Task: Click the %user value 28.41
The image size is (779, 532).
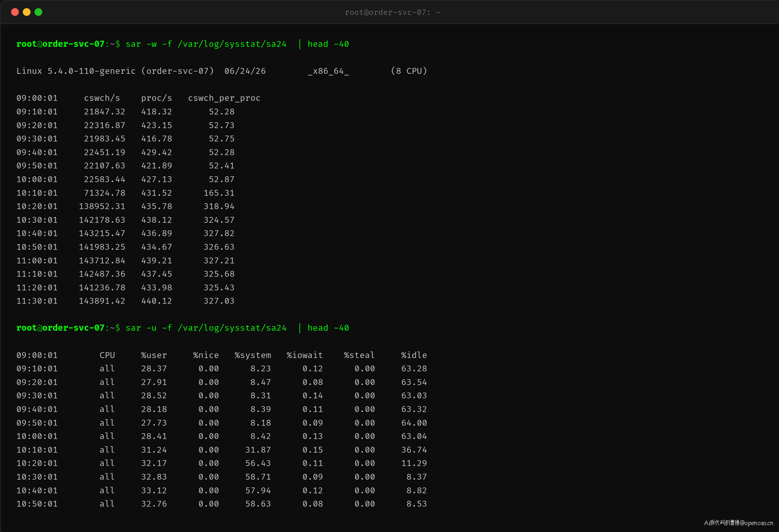Action: click(154, 436)
